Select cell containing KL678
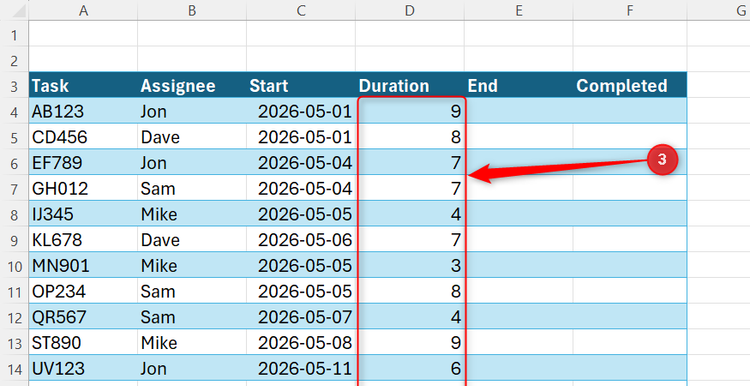Screen dimensions: 750x386 click(x=83, y=240)
